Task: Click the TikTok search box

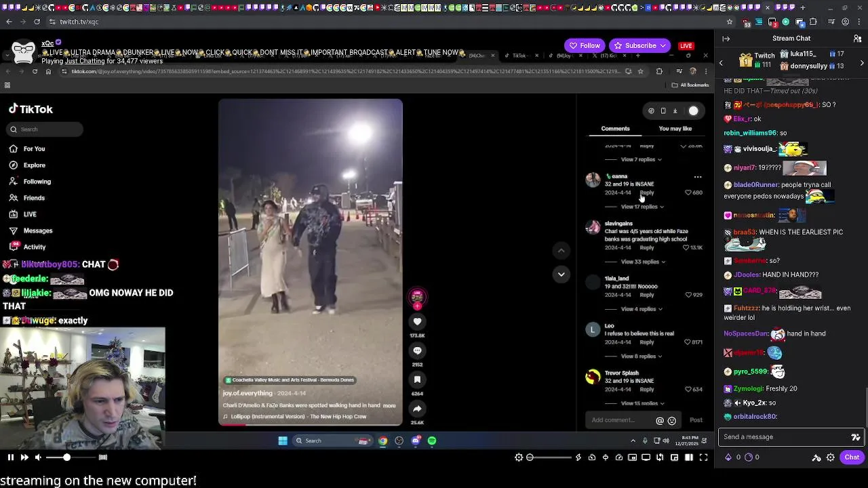Action: coord(46,129)
